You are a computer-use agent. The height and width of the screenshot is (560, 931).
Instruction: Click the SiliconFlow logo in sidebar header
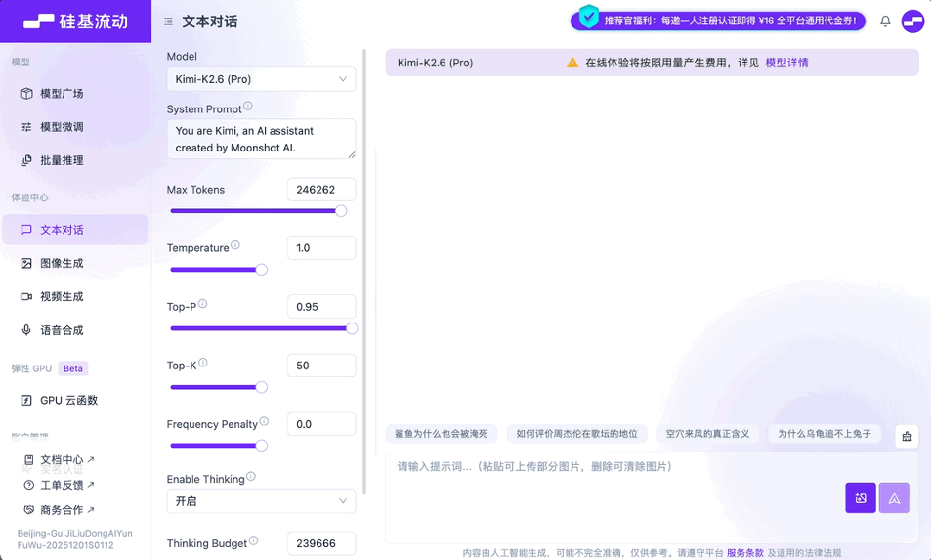pos(75,22)
